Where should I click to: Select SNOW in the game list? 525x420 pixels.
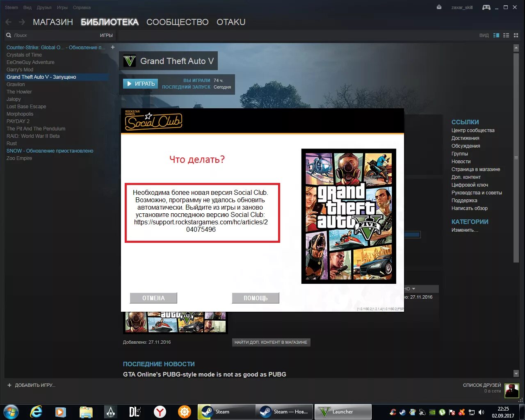[50, 151]
